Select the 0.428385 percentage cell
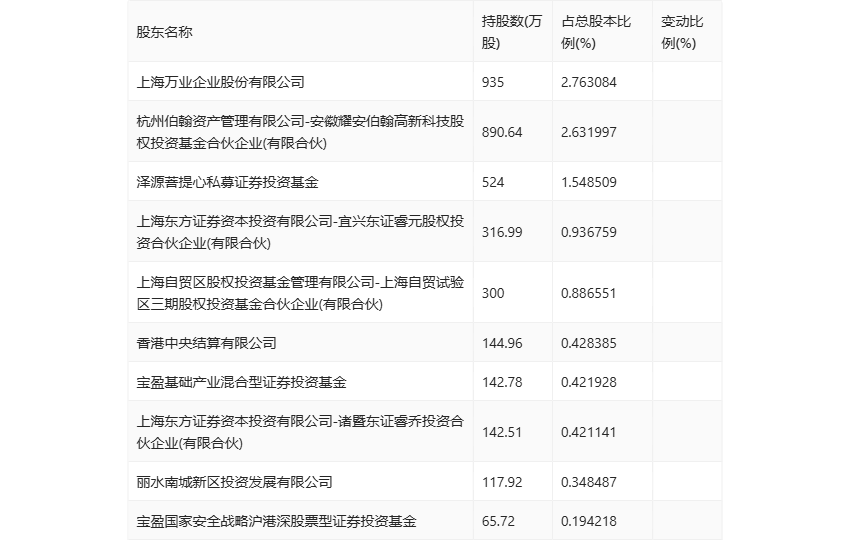Viewport: 850px width, 540px height. 589,343
